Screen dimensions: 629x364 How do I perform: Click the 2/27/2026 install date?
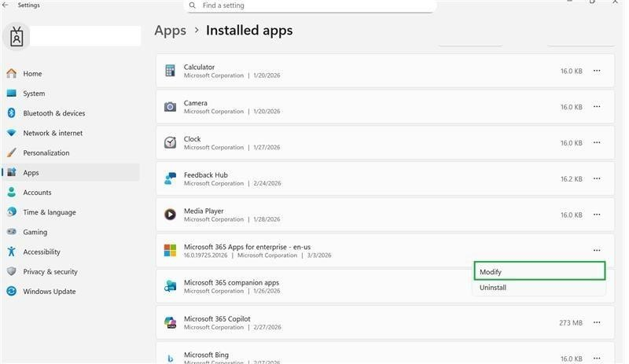[267, 328]
